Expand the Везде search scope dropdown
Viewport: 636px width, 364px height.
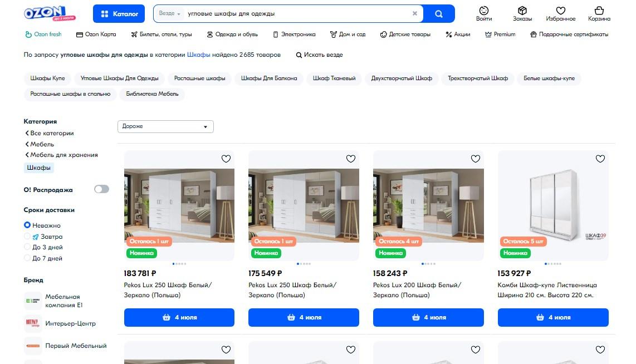pyautogui.click(x=169, y=13)
